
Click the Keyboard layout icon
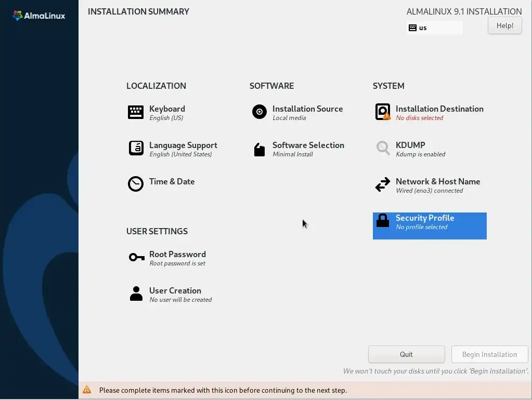coord(135,112)
